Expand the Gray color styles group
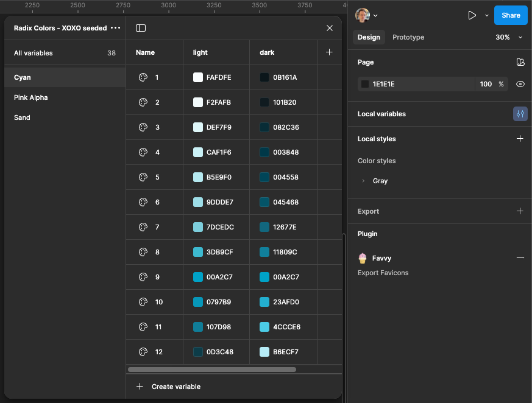This screenshot has width=532, height=403. pyautogui.click(x=363, y=181)
